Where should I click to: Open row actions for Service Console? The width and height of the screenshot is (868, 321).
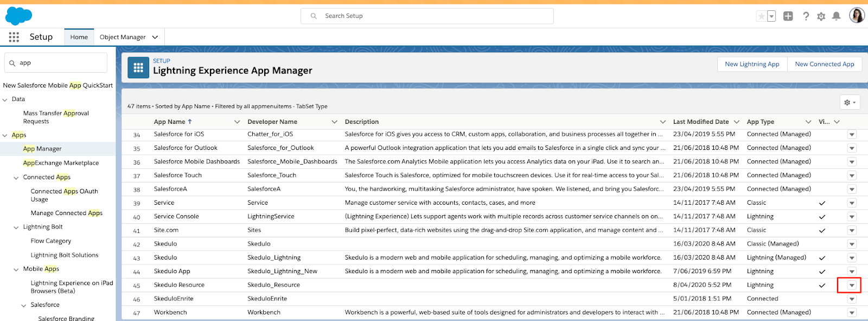click(852, 217)
